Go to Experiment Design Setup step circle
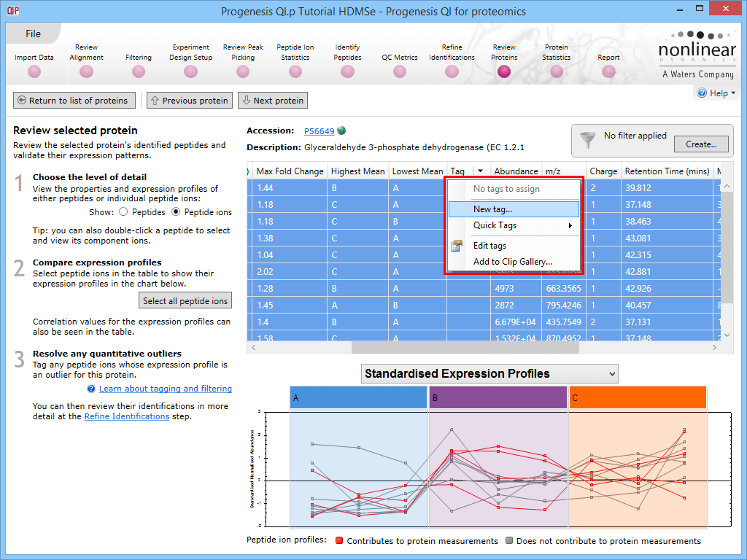The image size is (747, 560). [190, 72]
